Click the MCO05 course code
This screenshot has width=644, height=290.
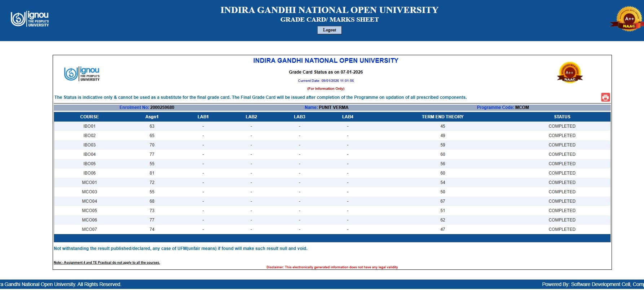[89, 211]
